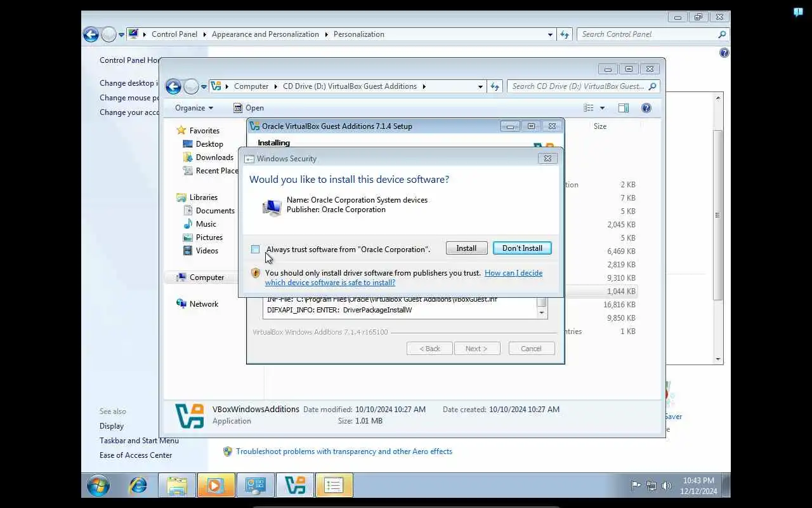
Task: Switch to Control Panel taskbar icon
Action: 256,486
